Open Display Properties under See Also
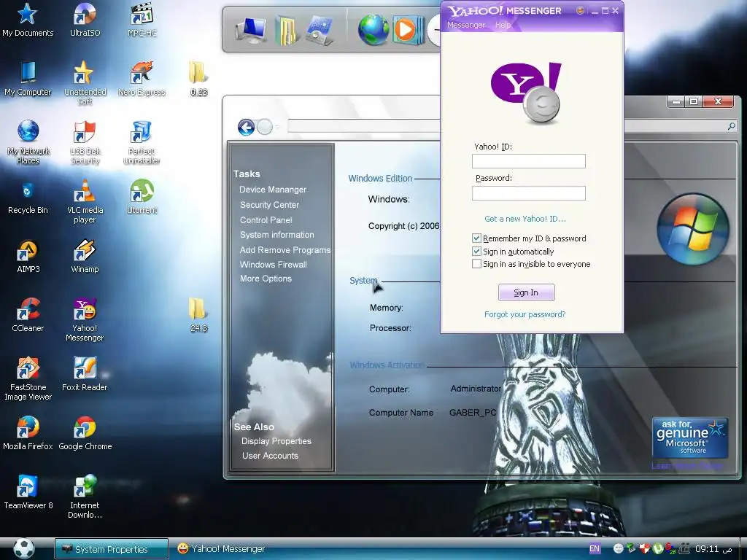The image size is (747, 560). (x=276, y=441)
